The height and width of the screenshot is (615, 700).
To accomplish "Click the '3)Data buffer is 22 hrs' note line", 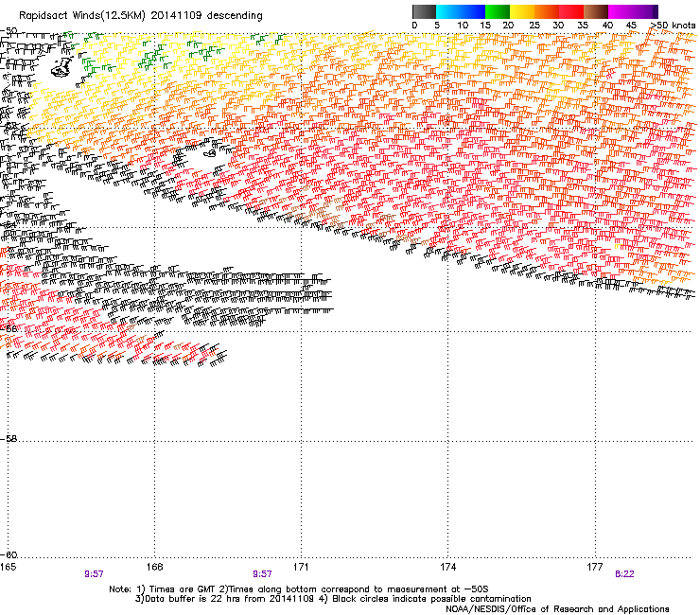I will (x=333, y=599).
